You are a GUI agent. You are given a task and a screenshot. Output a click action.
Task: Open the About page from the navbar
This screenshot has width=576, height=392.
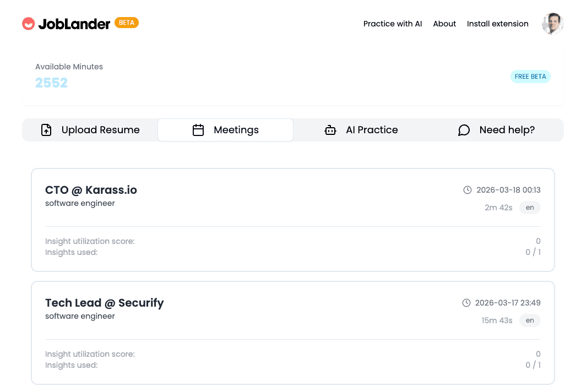[x=444, y=24]
